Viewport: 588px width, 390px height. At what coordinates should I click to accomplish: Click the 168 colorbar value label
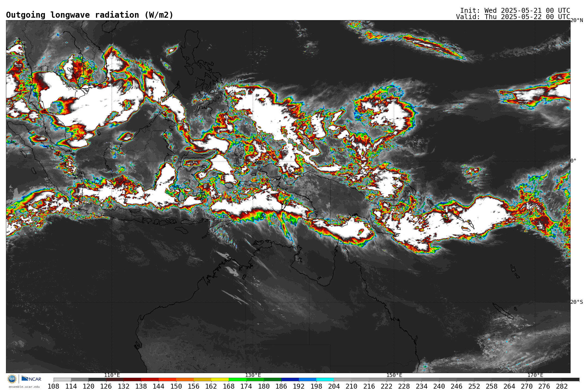pyautogui.click(x=229, y=386)
